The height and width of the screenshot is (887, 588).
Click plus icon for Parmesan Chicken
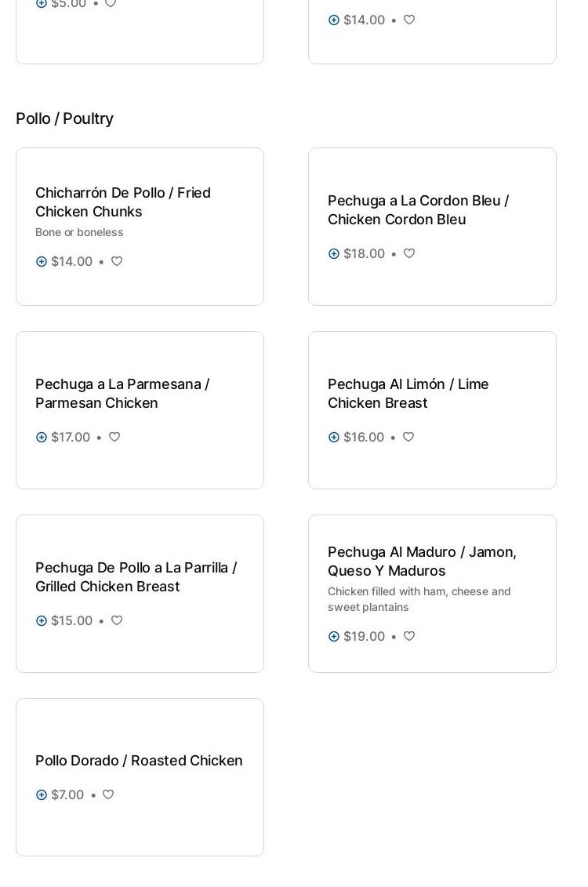(42, 437)
